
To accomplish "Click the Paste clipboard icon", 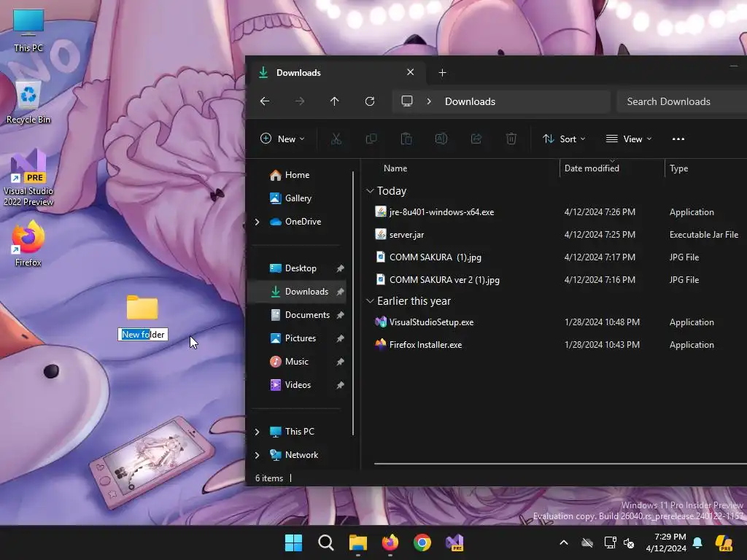I will (406, 139).
